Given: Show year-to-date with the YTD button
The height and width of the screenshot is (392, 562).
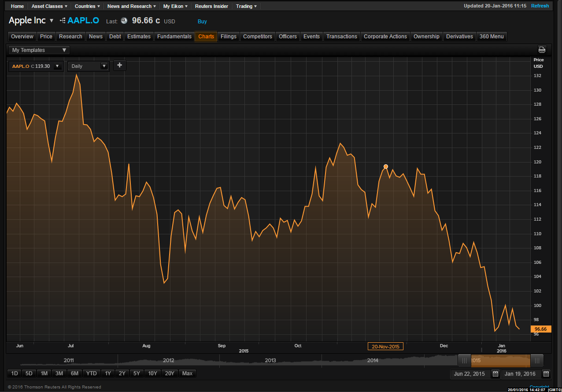Looking at the screenshot, I should pos(92,374).
